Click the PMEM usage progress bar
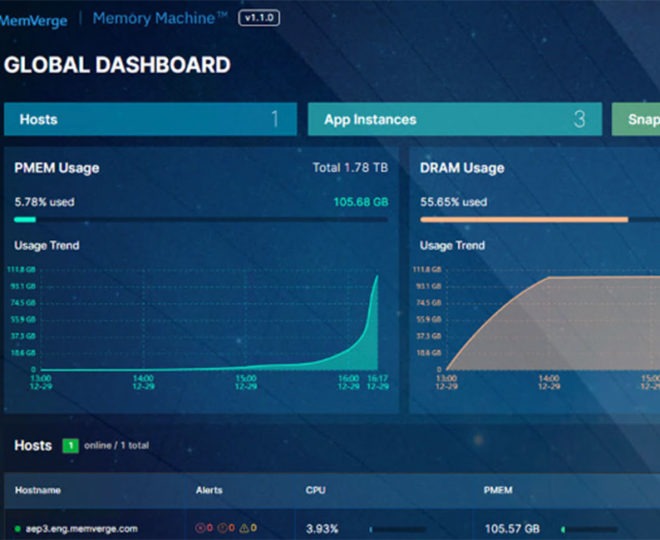Screen dimensions: 660x540 [200, 219]
